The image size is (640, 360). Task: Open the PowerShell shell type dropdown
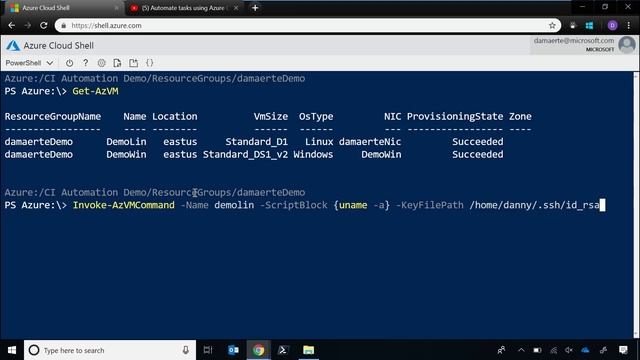(x=29, y=63)
